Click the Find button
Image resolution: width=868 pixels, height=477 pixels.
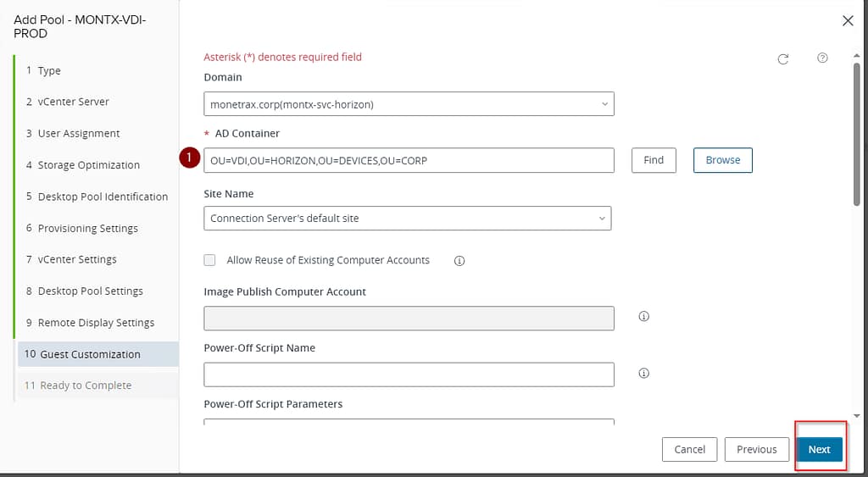tap(654, 160)
